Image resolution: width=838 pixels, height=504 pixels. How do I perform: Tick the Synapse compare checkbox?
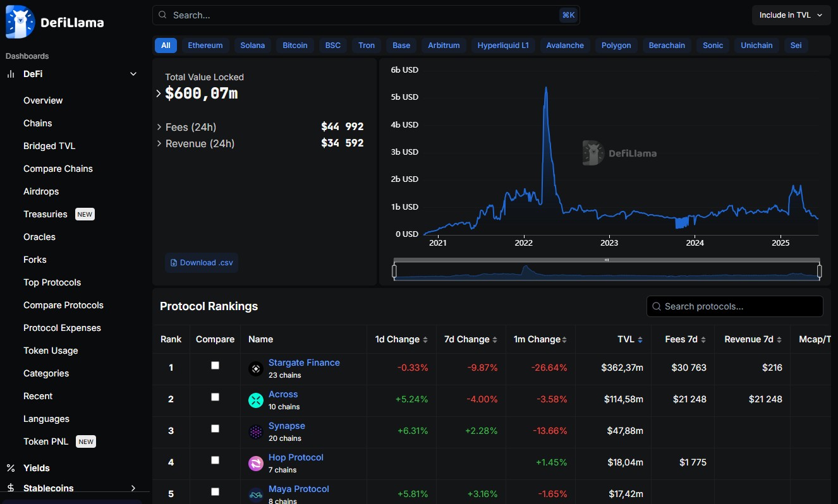pos(215,429)
